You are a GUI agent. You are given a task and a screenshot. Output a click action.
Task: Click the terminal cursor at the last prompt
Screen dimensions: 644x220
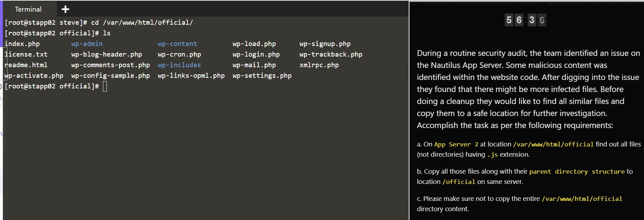(105, 86)
